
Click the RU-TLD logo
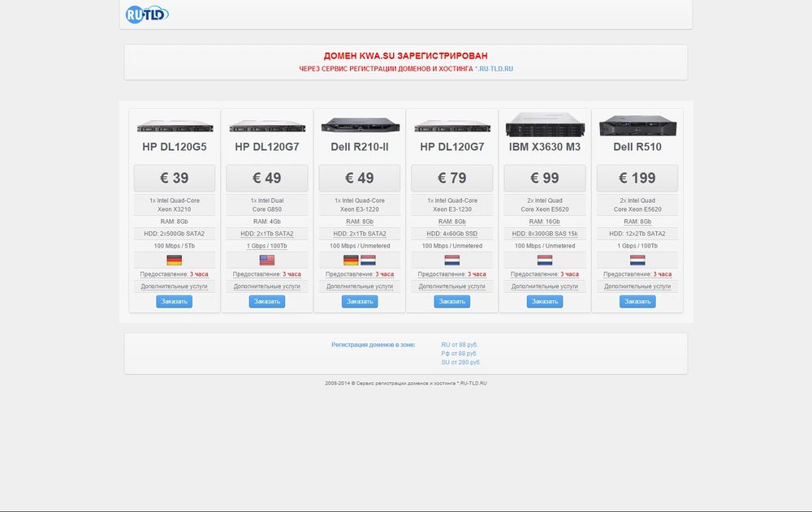147,15
